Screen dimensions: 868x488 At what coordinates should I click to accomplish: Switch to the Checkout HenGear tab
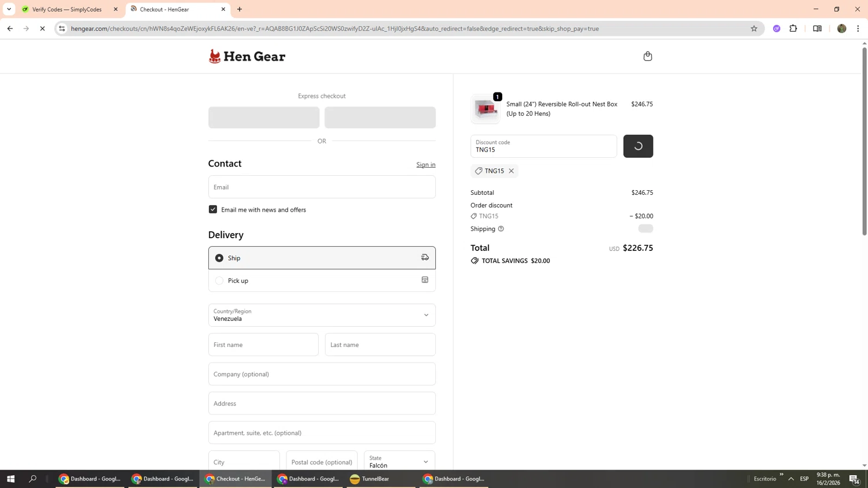177,9
